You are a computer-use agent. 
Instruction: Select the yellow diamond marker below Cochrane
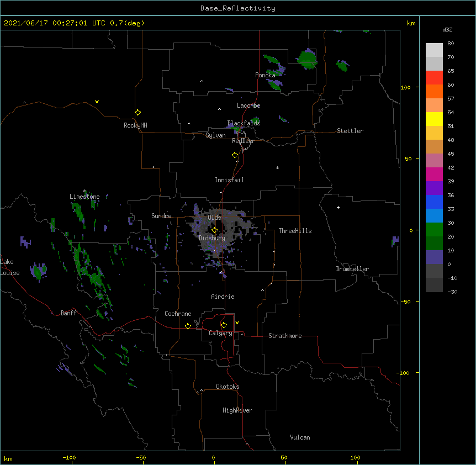[188, 326]
